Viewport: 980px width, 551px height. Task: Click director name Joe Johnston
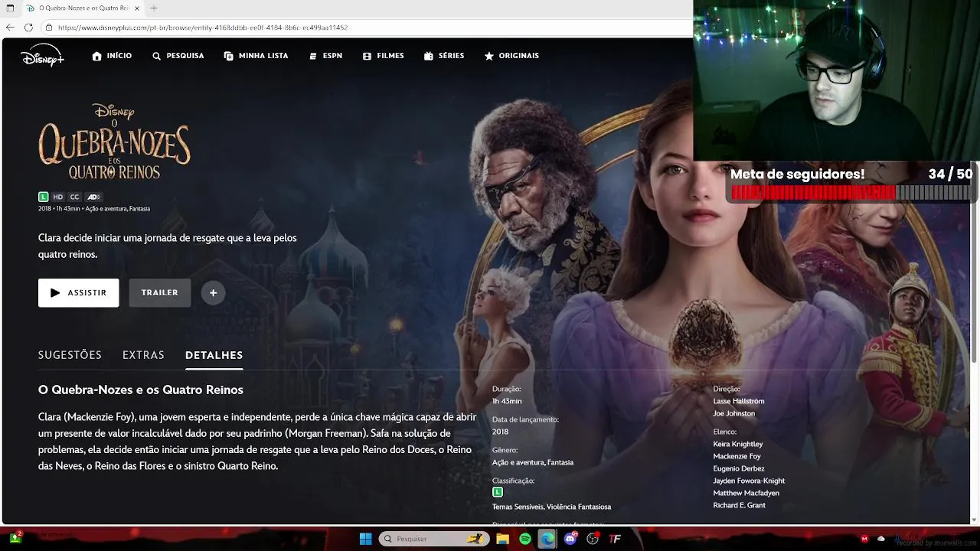point(734,413)
